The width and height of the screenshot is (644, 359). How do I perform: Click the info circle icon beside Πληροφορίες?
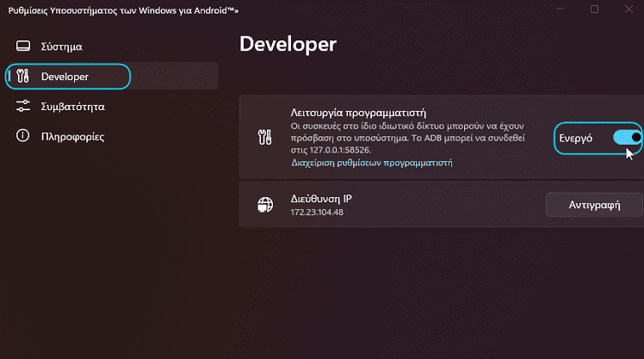pyautogui.click(x=23, y=135)
